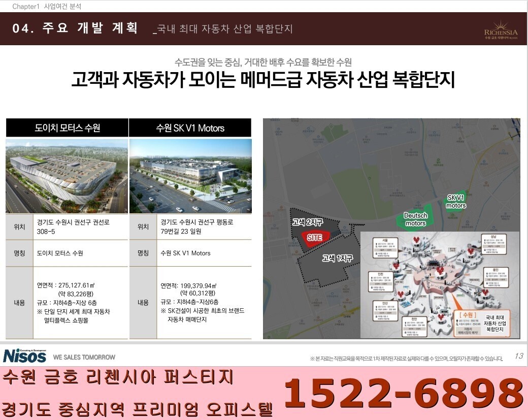
Task: Click the footer disclaimer '※ 본 자료는 직원교육을'
Action: pos(406,359)
